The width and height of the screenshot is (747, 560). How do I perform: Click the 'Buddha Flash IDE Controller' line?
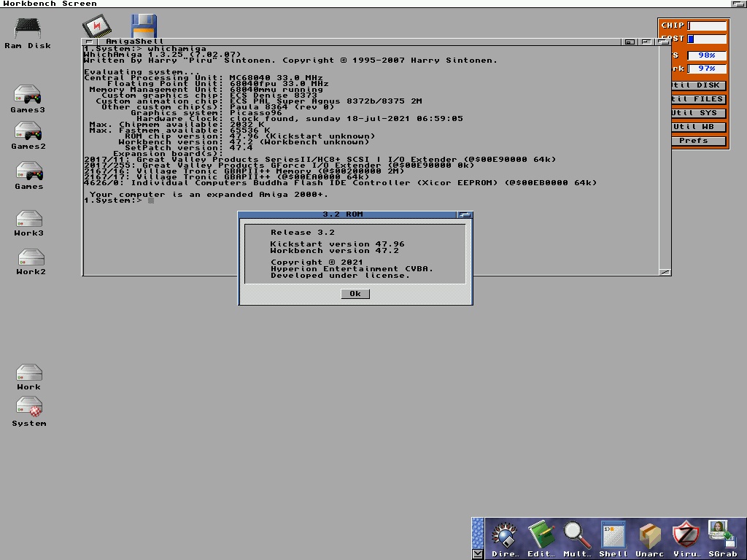[x=340, y=183]
